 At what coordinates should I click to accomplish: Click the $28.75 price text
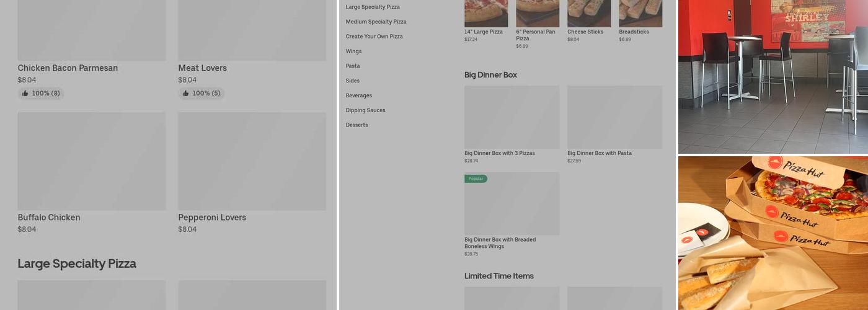471,254
